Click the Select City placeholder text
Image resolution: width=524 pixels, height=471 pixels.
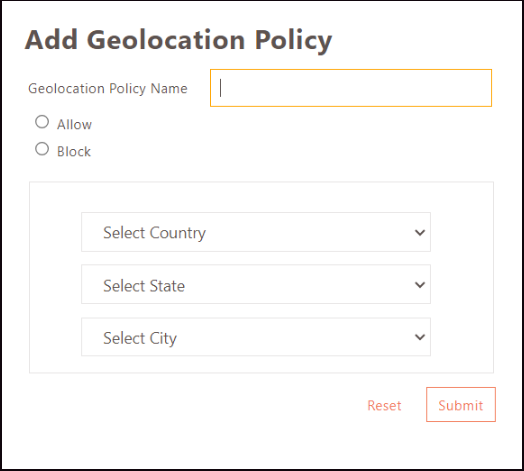coord(140,338)
